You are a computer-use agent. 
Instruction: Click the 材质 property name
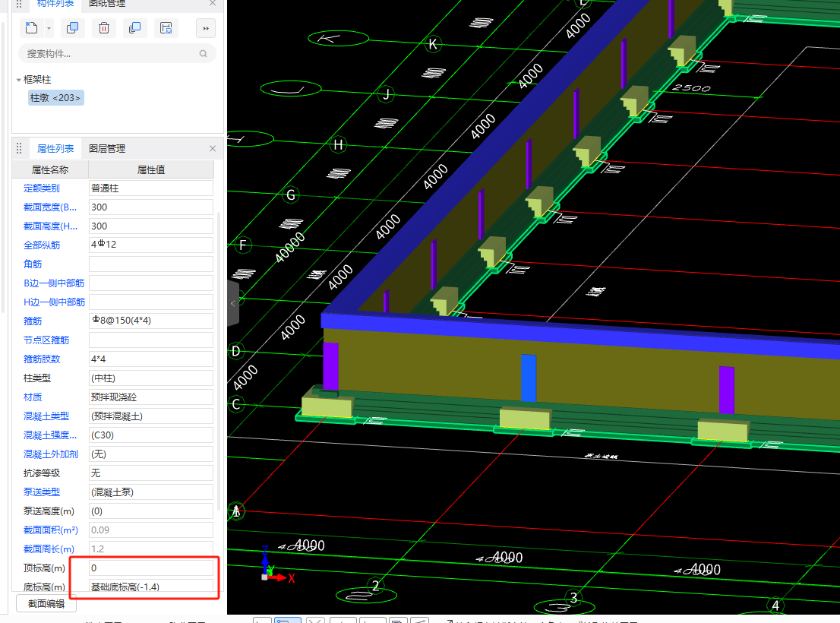[33, 397]
